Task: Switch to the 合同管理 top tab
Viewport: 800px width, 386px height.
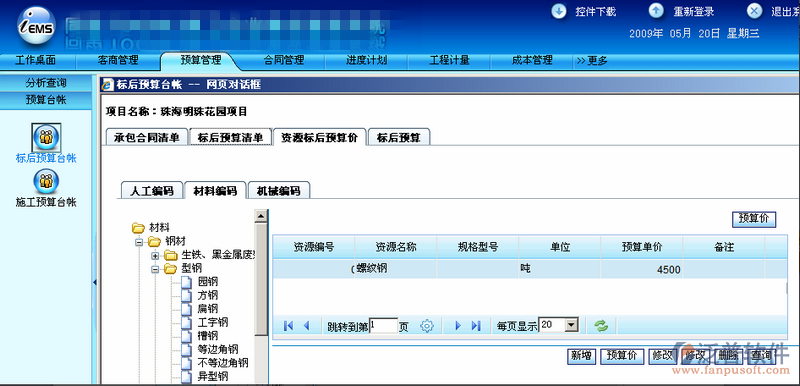Action: (x=284, y=61)
